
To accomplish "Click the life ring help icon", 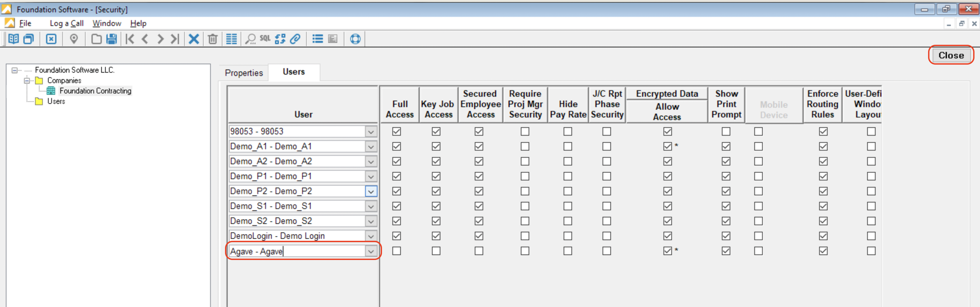I will 355,39.
